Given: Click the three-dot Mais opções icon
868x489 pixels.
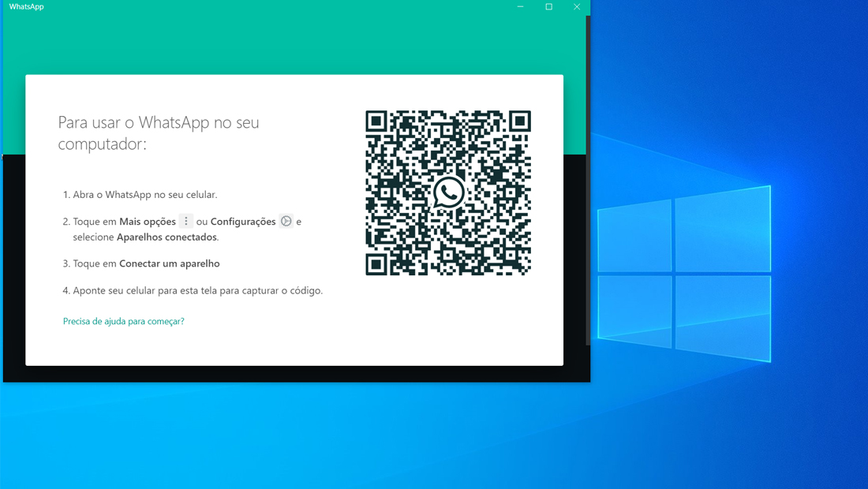Looking at the screenshot, I should 186,222.
